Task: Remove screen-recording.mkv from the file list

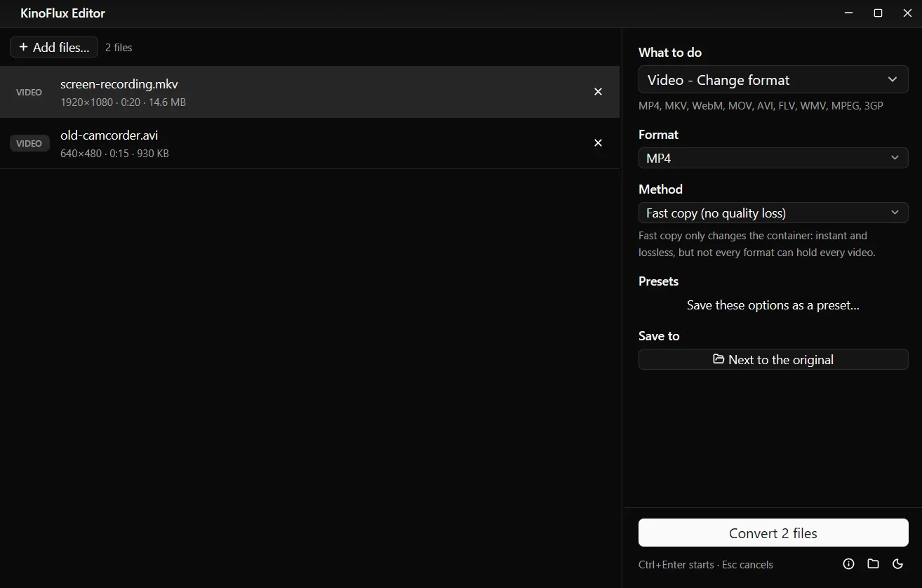Action: click(598, 92)
